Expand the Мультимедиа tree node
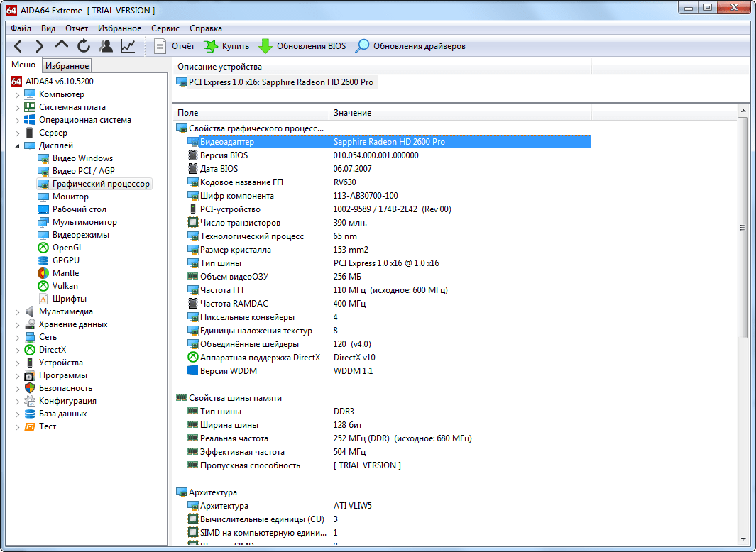This screenshot has height=552, width=756. tap(18, 312)
